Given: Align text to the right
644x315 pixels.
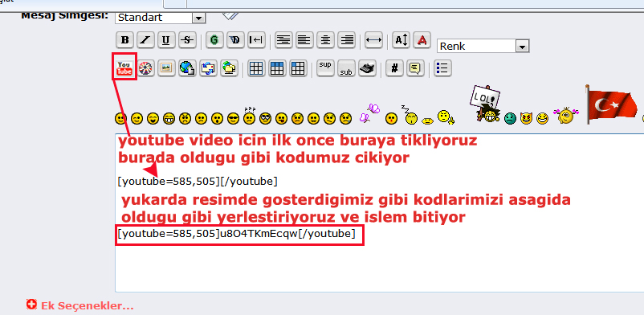Looking at the screenshot, I should pos(347,40).
